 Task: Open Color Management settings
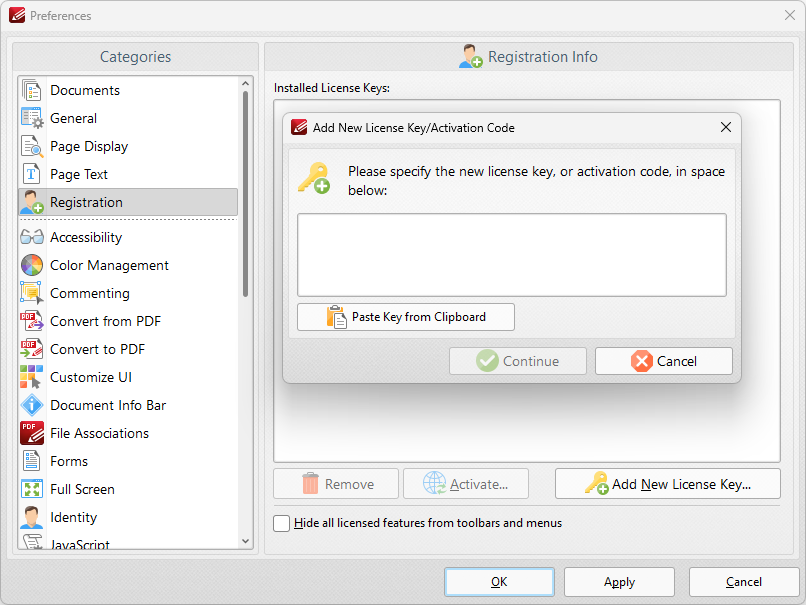click(x=128, y=265)
